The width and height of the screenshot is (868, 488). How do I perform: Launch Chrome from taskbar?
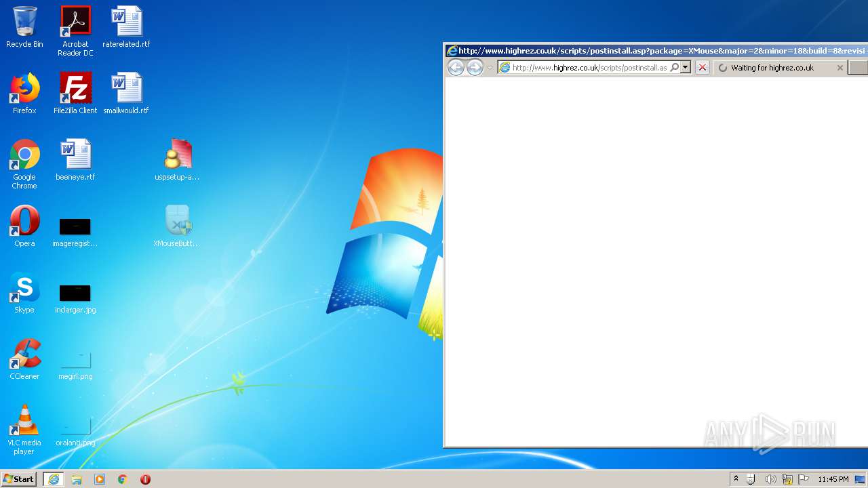(x=123, y=479)
